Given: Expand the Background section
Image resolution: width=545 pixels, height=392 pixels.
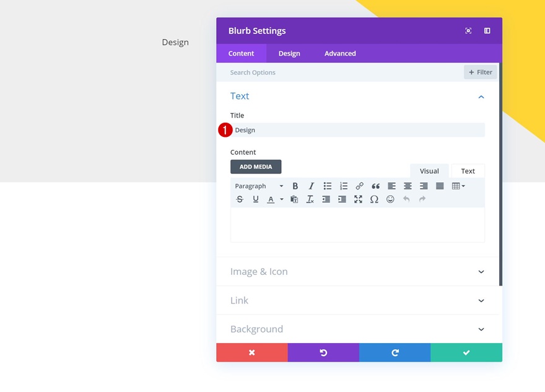Looking at the screenshot, I should point(357,329).
